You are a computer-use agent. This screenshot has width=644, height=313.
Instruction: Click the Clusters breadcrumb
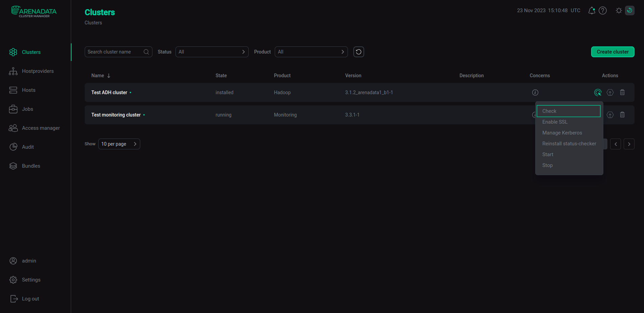point(93,23)
